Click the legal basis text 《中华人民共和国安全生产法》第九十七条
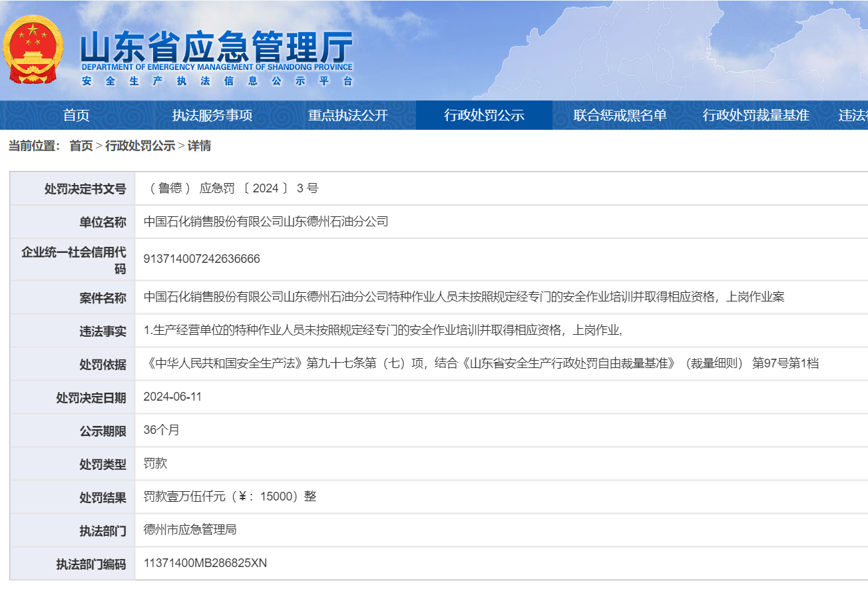This screenshot has width=868, height=589. point(481,363)
